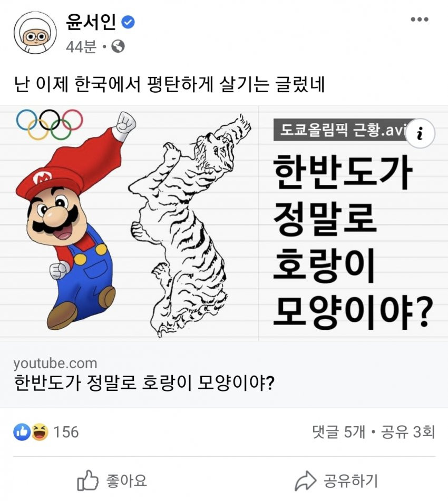This screenshot has width=448, height=501.
Task: Click the share arrow icon
Action: pyautogui.click(x=305, y=480)
